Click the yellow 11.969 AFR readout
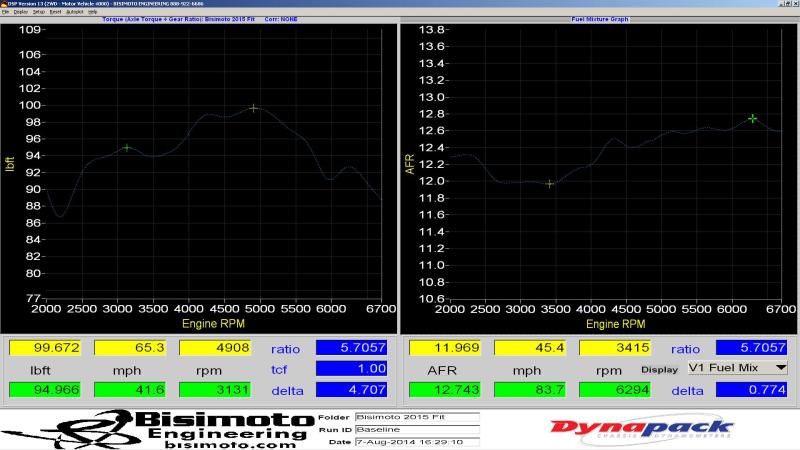This screenshot has width=800, height=450. [445, 347]
